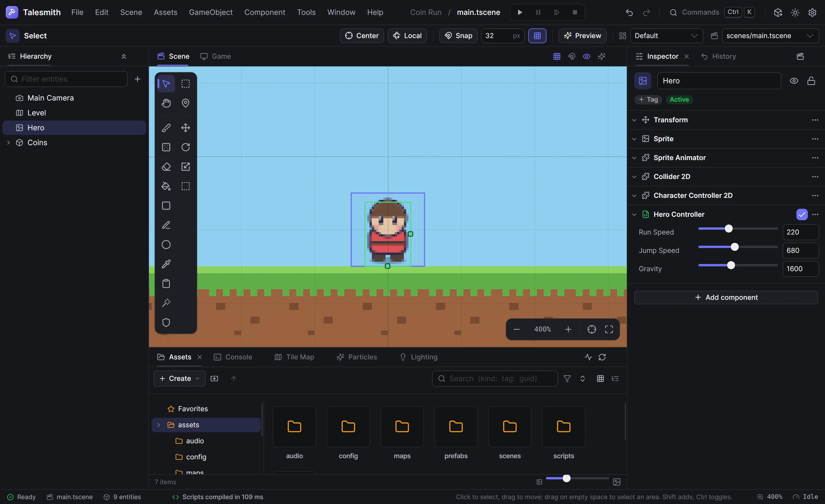Open the scenes/main.tscene dropdown
Screen dimensions: 825x504
tap(770, 36)
